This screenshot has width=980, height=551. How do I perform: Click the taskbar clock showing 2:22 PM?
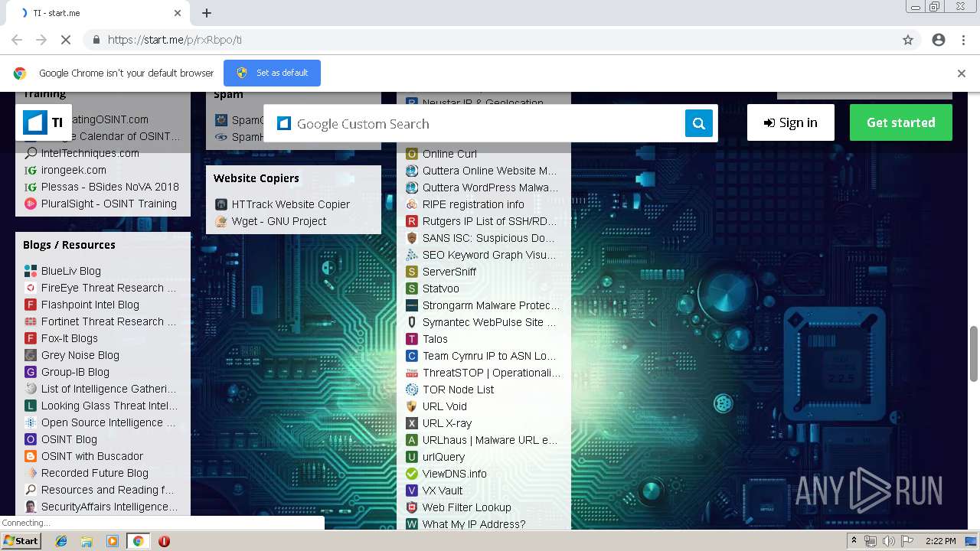[x=940, y=541]
